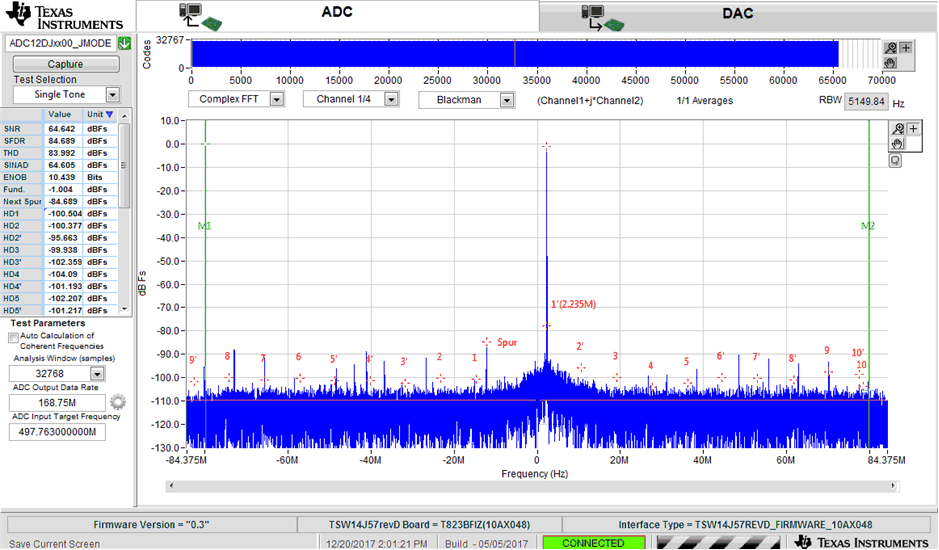Viewport: 939px width, 550px height.
Task: Click the HD4 row value -104.09
Action: click(62, 274)
